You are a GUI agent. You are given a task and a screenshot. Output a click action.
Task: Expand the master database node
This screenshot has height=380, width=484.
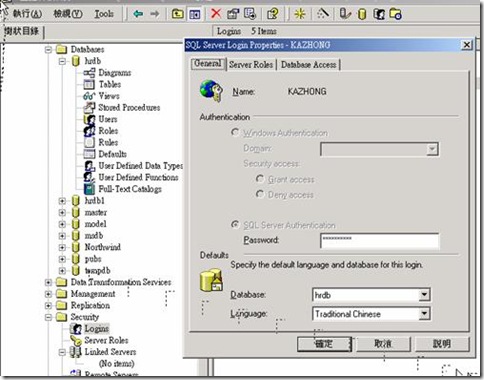62,213
